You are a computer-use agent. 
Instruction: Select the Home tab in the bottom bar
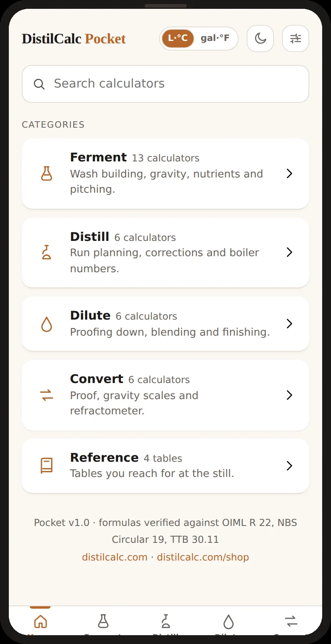40,622
